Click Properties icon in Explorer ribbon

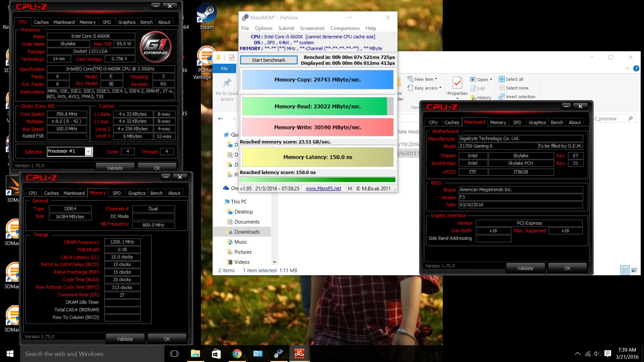tap(457, 82)
